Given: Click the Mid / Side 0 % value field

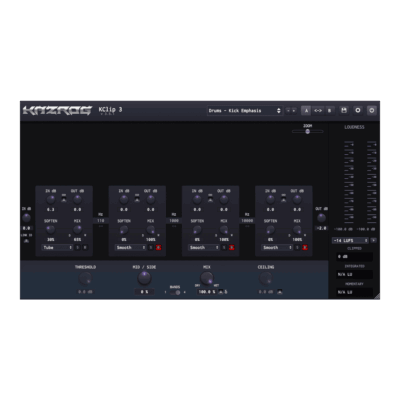Looking at the screenshot, I should click(x=144, y=292).
